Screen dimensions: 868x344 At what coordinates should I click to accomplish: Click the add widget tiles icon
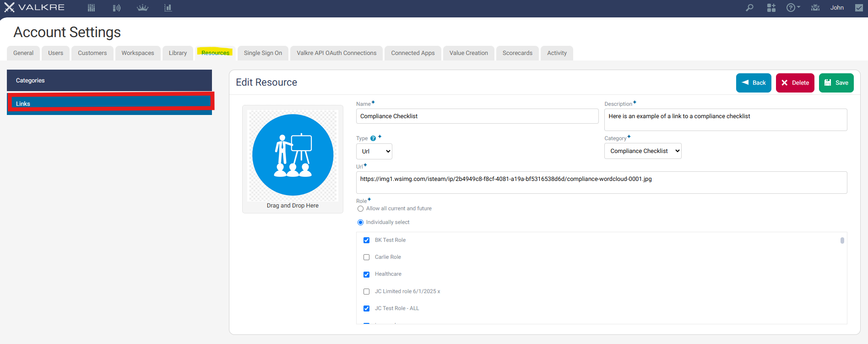coord(771,8)
